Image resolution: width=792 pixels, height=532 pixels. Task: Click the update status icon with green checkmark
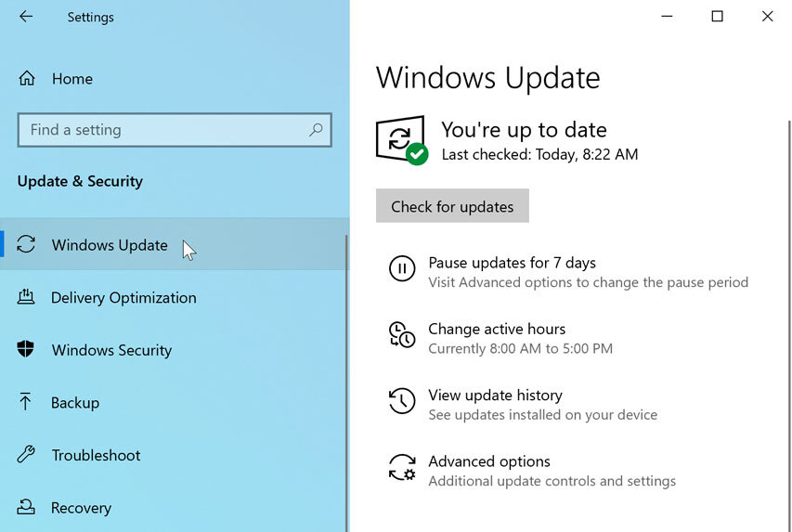[x=402, y=140]
